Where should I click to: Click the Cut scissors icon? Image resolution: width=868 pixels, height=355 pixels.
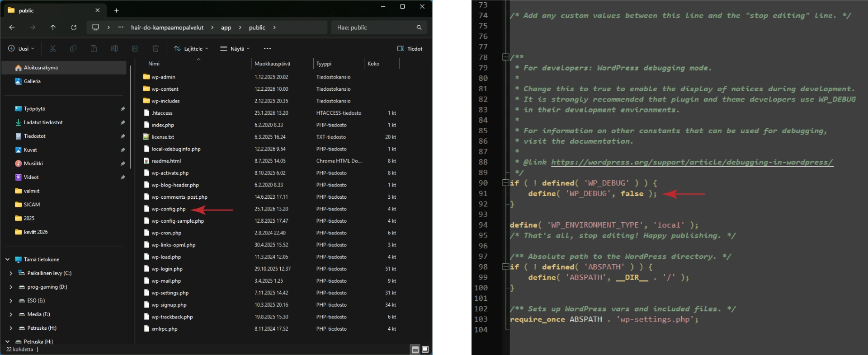[x=53, y=48]
